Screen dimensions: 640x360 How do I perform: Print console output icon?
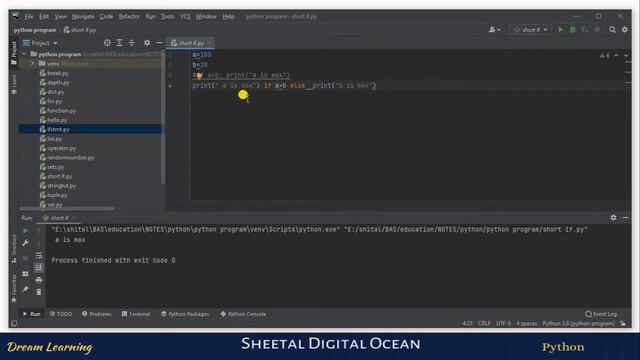tap(39, 280)
